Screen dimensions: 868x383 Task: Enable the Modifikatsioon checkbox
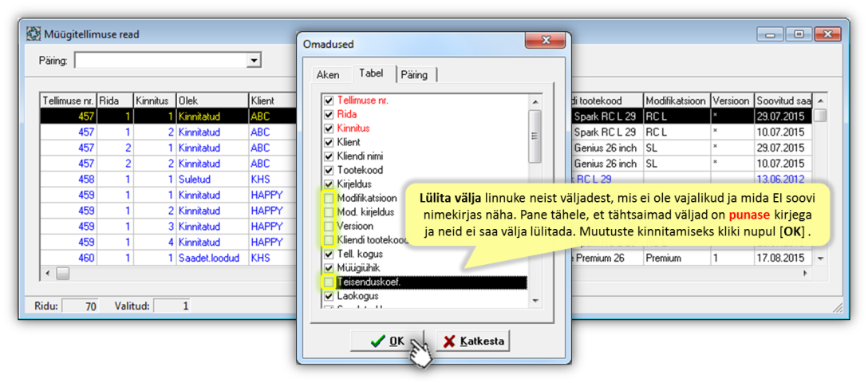[x=329, y=198]
